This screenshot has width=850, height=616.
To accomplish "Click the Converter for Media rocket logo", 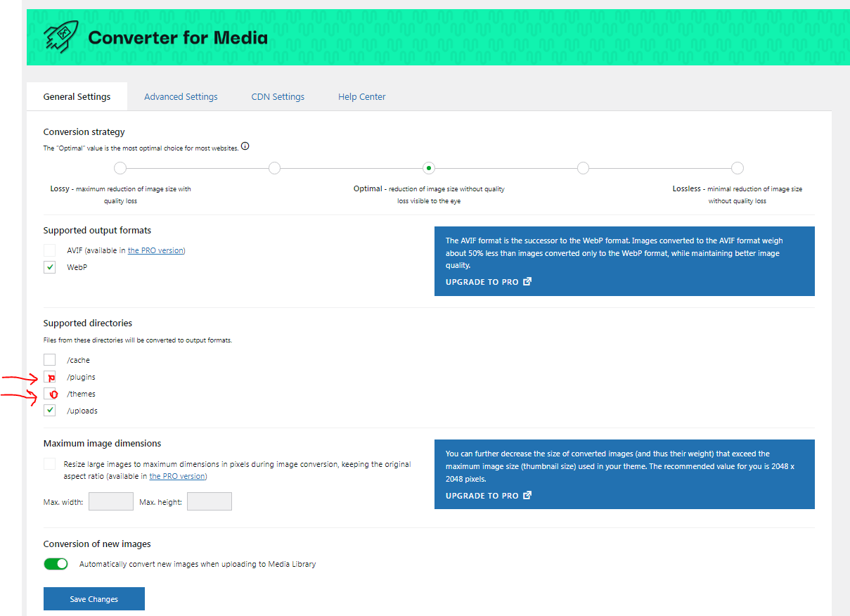I will click(x=61, y=36).
